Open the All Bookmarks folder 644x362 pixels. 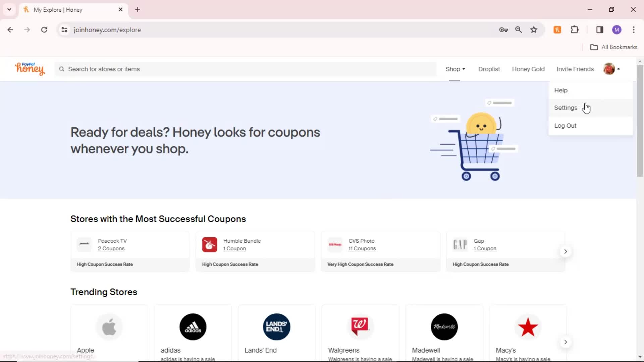613,47
